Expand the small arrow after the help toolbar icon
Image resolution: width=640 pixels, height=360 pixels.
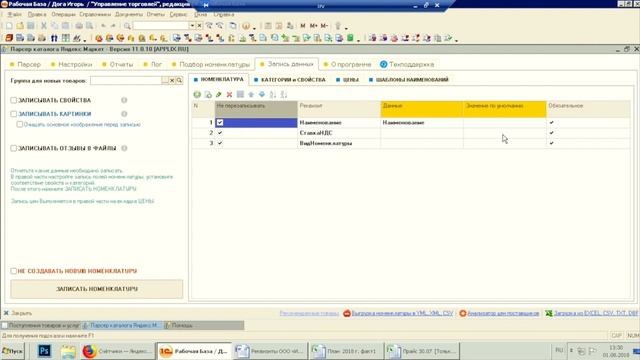tap(254, 28)
